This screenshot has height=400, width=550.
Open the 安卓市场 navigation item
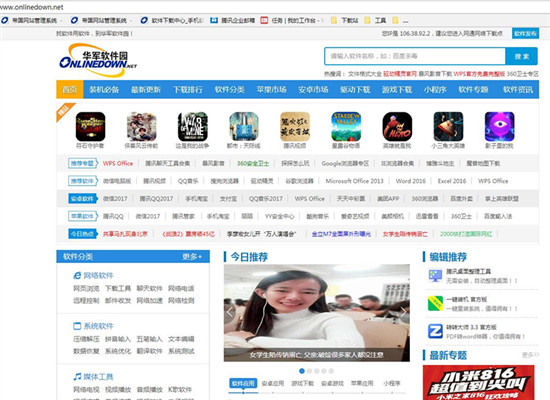coord(313,89)
